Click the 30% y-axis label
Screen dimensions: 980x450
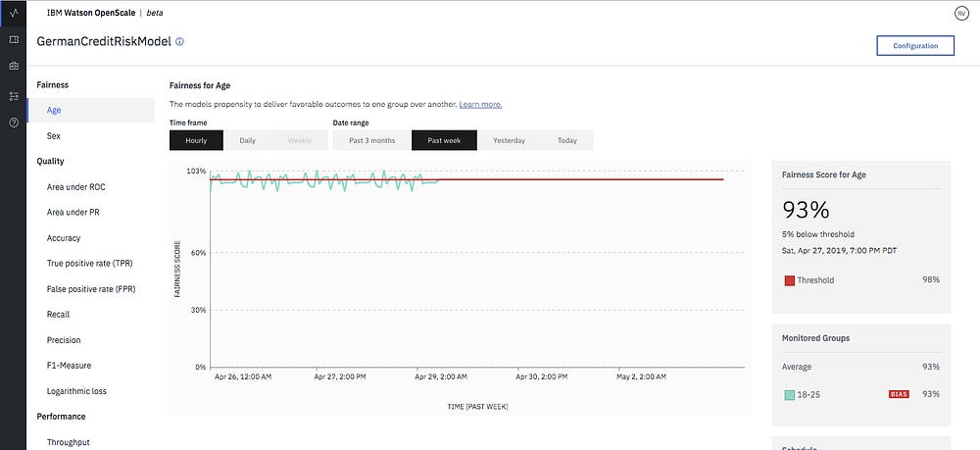198,310
